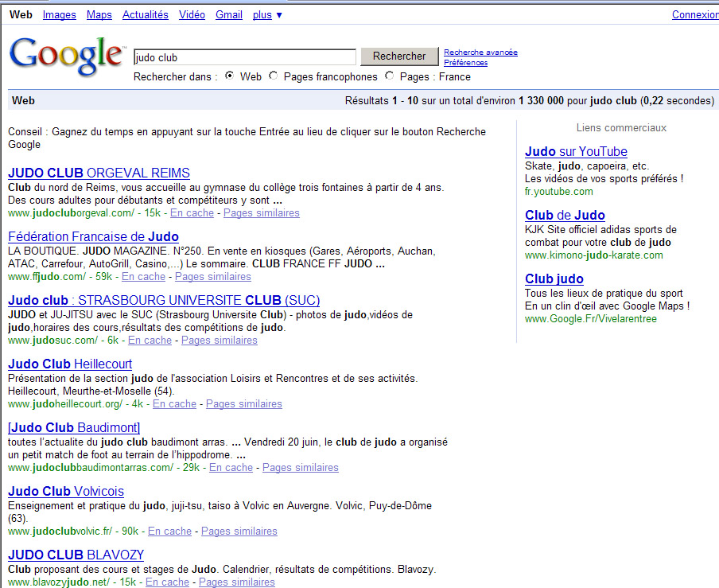Select the Web radio button

229,76
